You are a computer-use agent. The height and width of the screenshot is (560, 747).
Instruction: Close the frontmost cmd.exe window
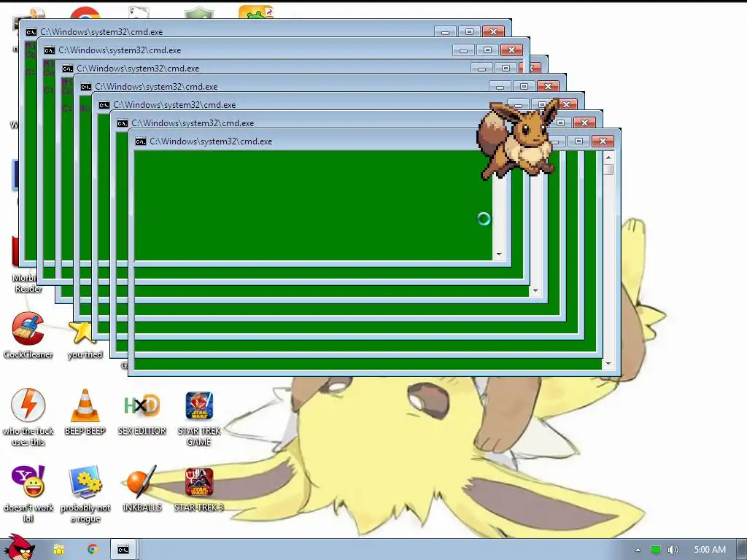tap(603, 141)
